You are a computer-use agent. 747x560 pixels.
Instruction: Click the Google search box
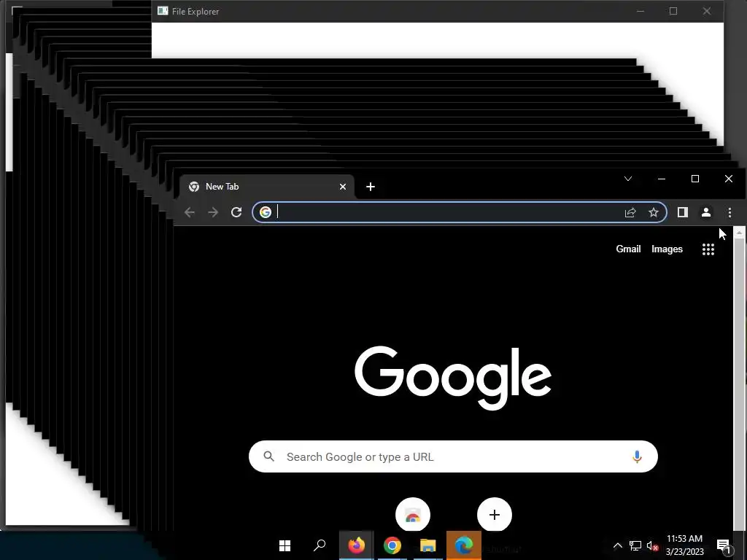[453, 456]
